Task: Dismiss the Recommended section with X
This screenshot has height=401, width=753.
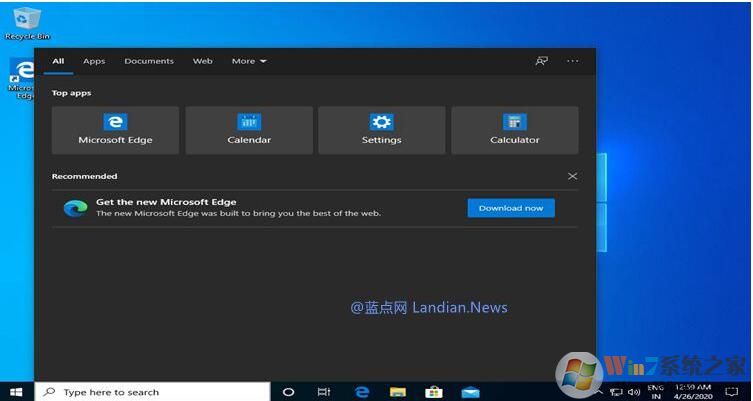Action: pos(572,176)
